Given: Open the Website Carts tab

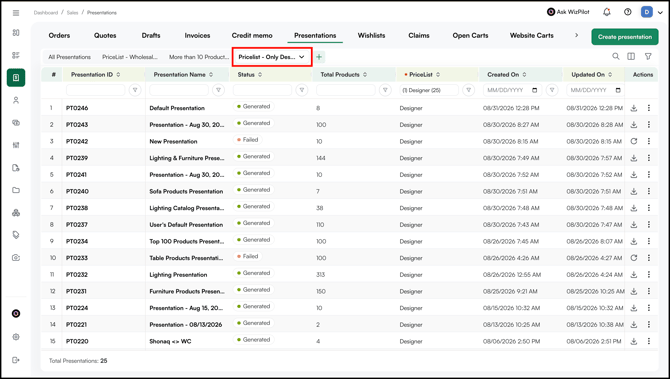Looking at the screenshot, I should point(532,35).
